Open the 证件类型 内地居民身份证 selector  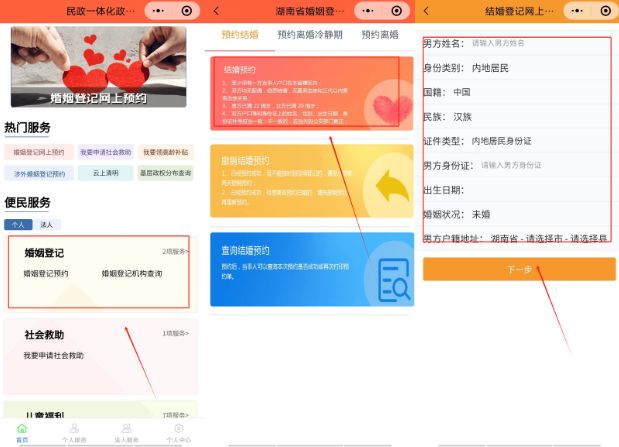pyautogui.click(x=517, y=141)
